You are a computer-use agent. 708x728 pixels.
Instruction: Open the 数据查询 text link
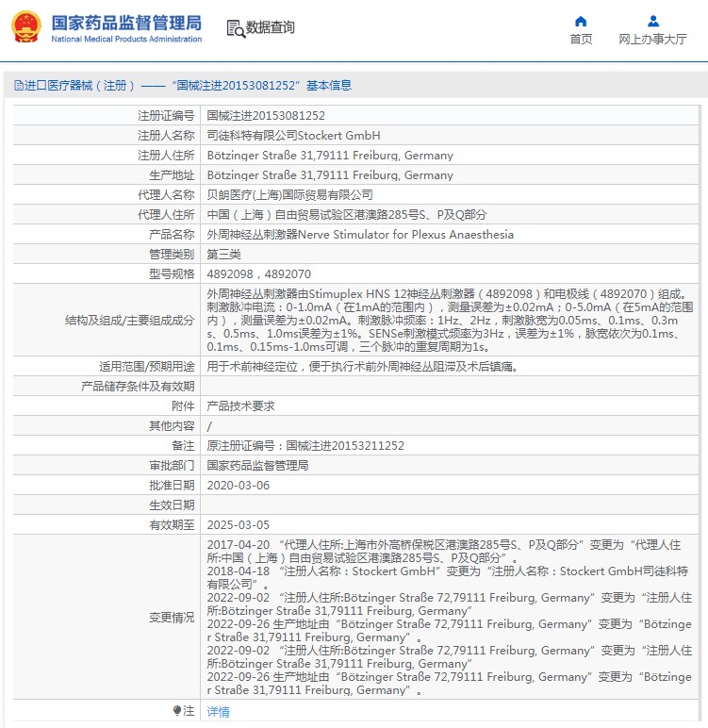(x=271, y=27)
